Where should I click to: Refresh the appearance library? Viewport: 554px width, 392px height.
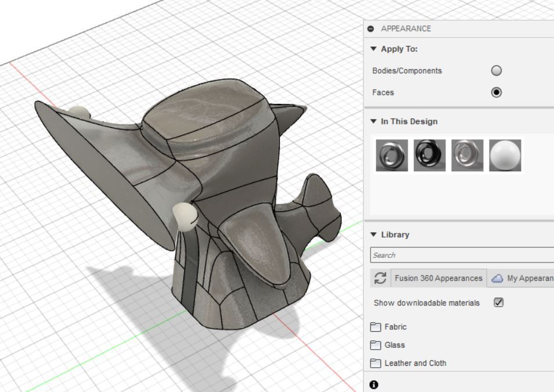click(380, 278)
